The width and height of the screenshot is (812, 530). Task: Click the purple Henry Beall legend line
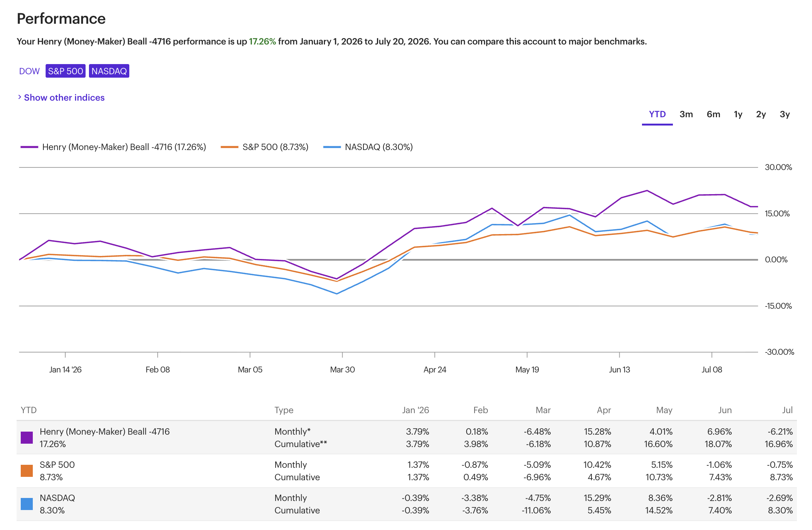point(29,147)
